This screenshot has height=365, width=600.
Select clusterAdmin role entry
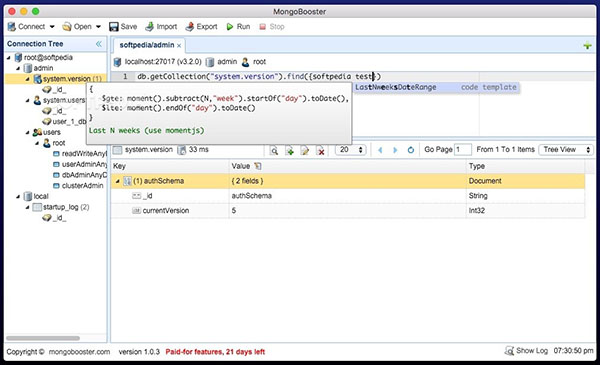pyautogui.click(x=78, y=186)
